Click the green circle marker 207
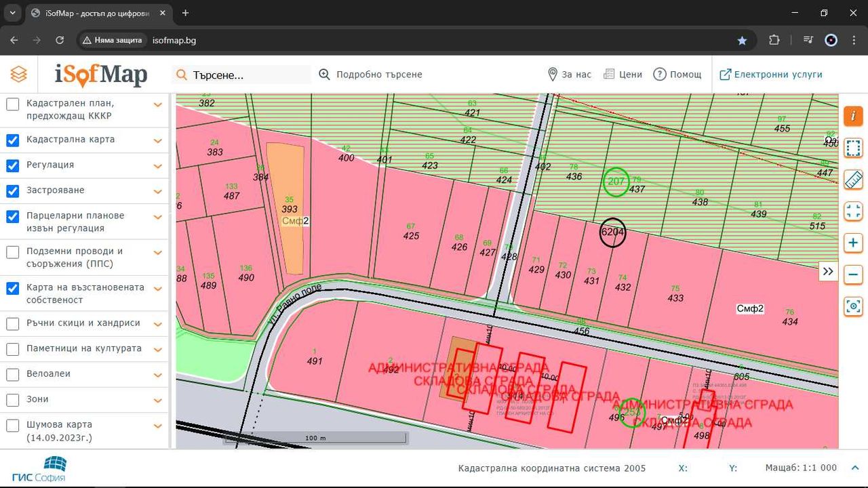The image size is (868, 488). click(616, 182)
